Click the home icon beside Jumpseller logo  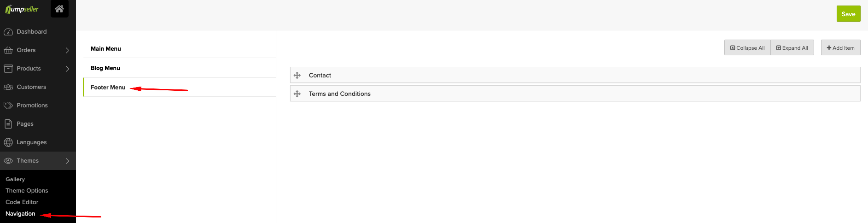coord(59,9)
